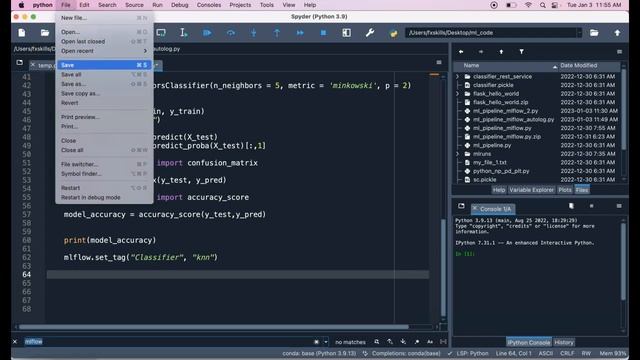Image resolution: width=640 pixels, height=360 pixels.
Task: Select Restart in debug mode entry
Action: (x=104, y=198)
